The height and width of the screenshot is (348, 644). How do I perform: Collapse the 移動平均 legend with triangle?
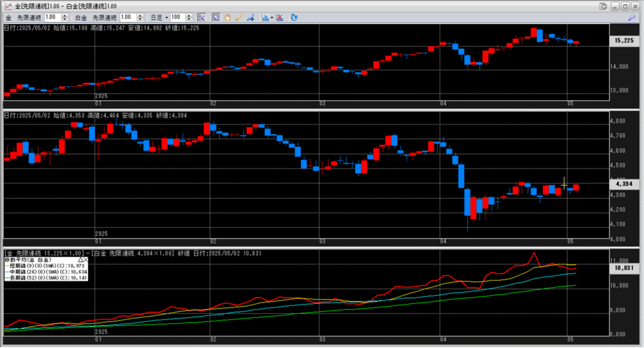(x=80, y=259)
